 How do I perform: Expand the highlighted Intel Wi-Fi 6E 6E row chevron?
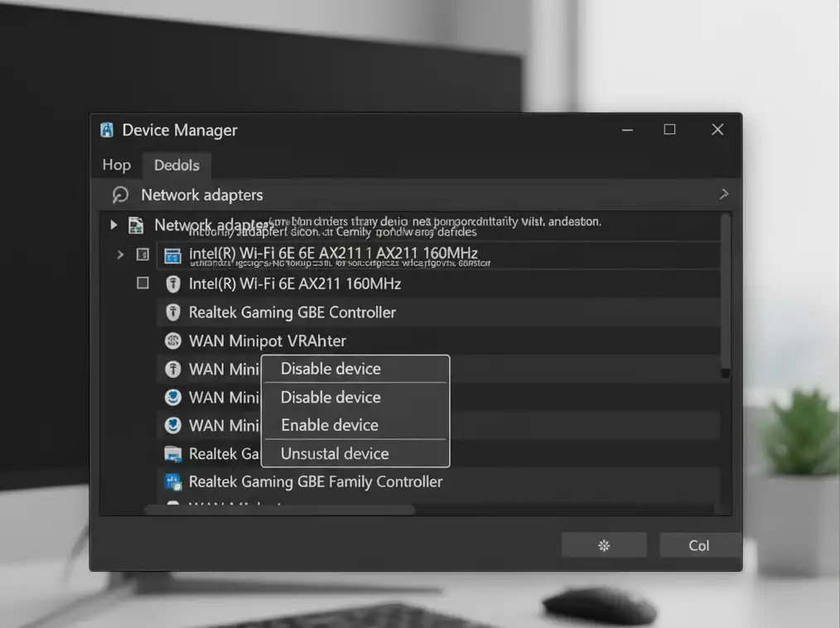(x=121, y=254)
